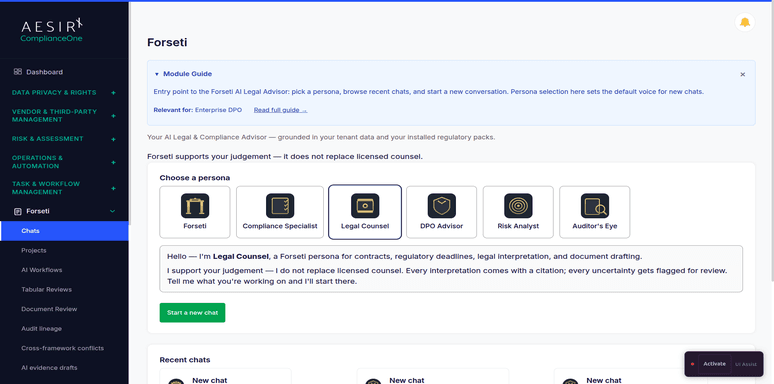The image size is (774, 384).
Task: Follow the Read full guide link
Action: point(280,110)
